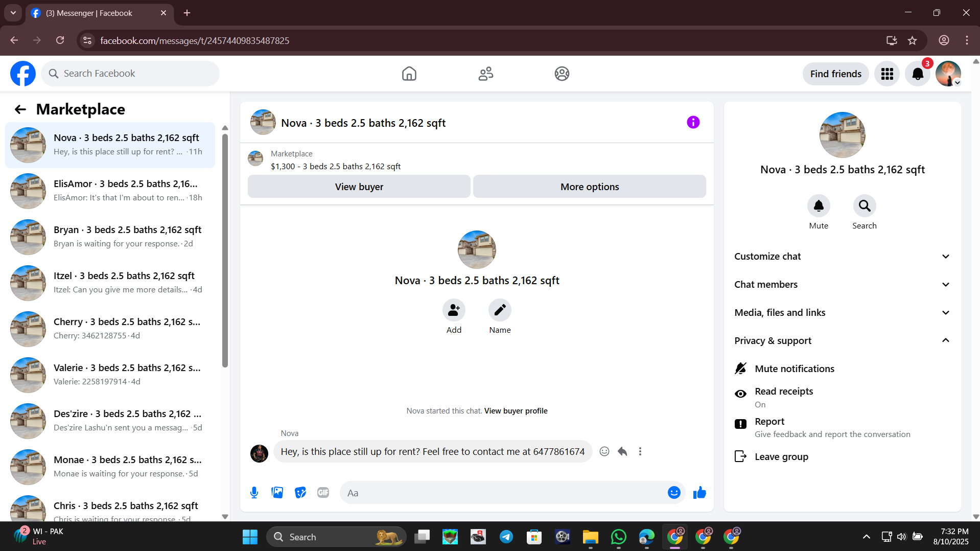Open the Friends icon in the top navigation
The height and width of the screenshot is (551, 980).
click(485, 74)
